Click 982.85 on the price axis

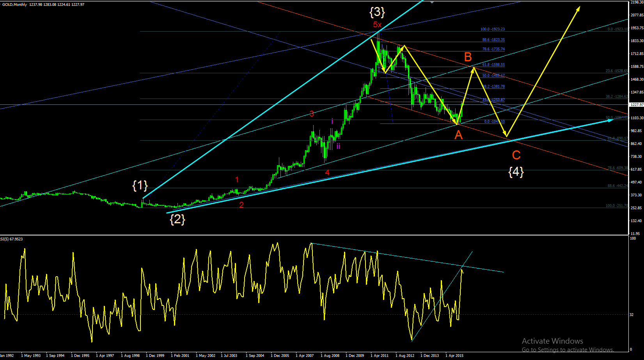636,131
